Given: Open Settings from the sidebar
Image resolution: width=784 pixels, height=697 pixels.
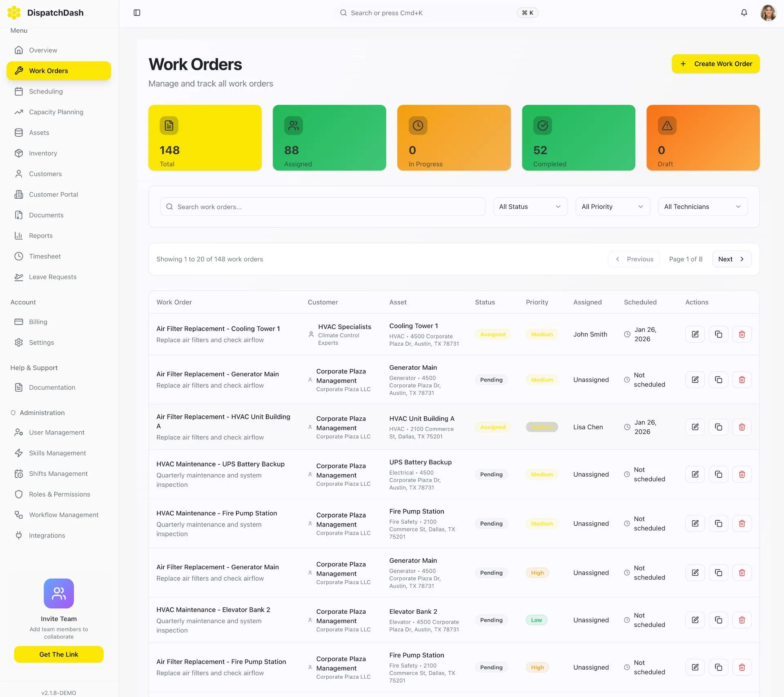Looking at the screenshot, I should (59, 342).
